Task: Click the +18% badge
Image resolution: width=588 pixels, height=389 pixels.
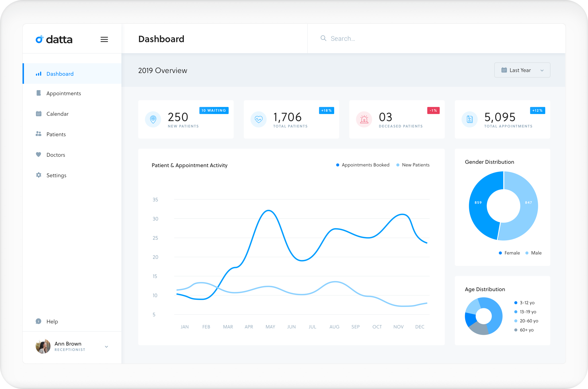Action: pyautogui.click(x=326, y=110)
